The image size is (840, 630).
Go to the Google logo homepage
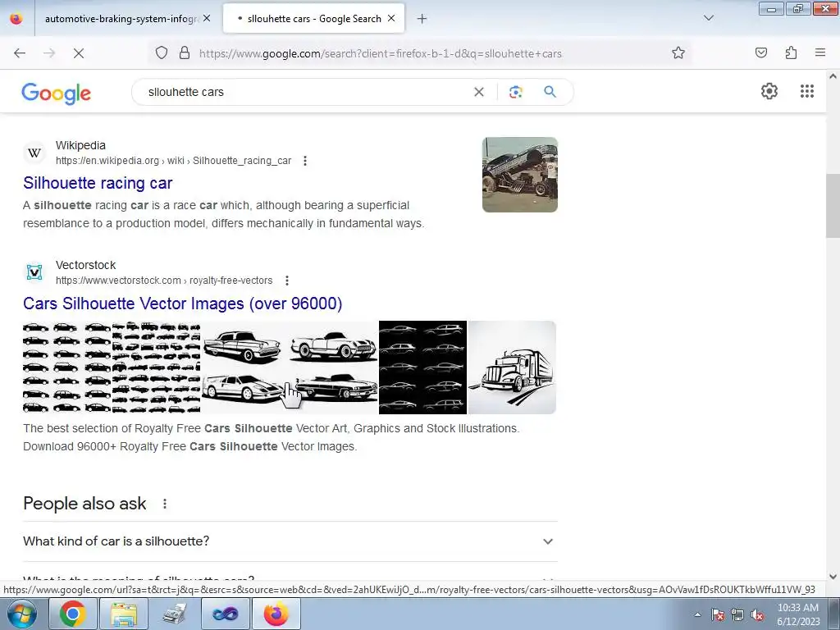tap(57, 94)
